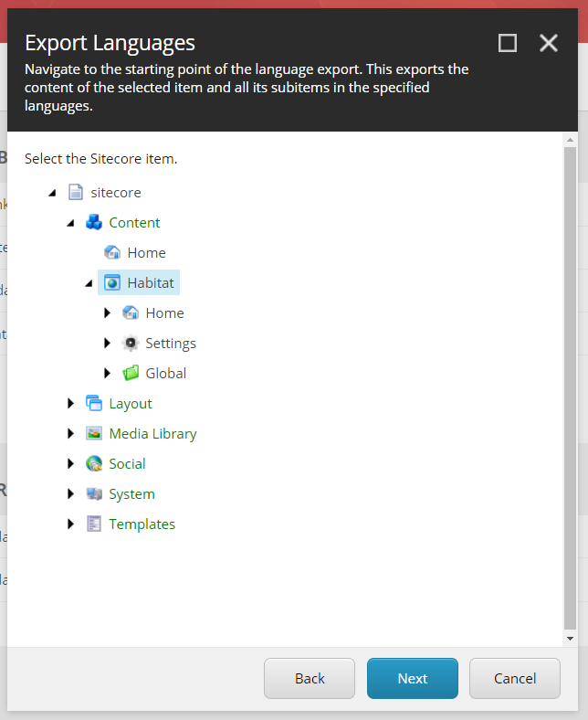Click the sitecore root document icon
The width and height of the screenshot is (588, 720).
76,193
